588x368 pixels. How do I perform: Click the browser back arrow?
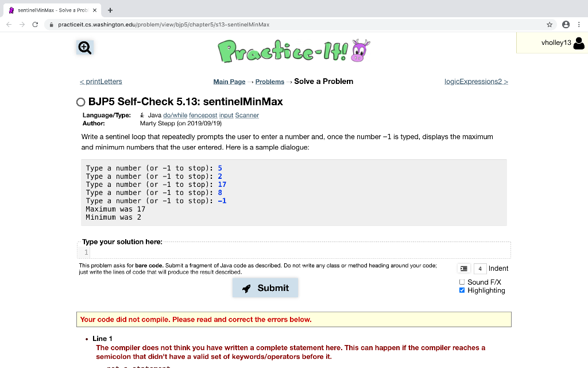[x=9, y=25]
